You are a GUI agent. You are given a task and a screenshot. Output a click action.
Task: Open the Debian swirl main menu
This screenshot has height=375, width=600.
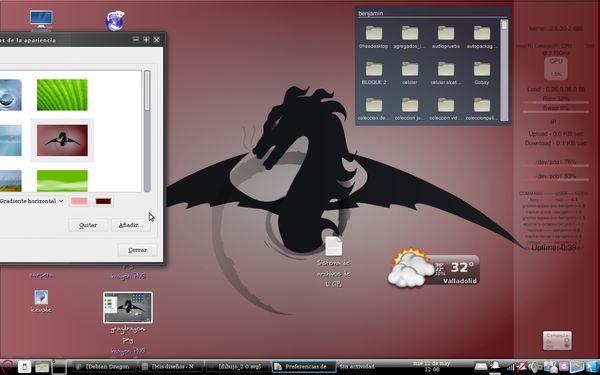point(7,366)
